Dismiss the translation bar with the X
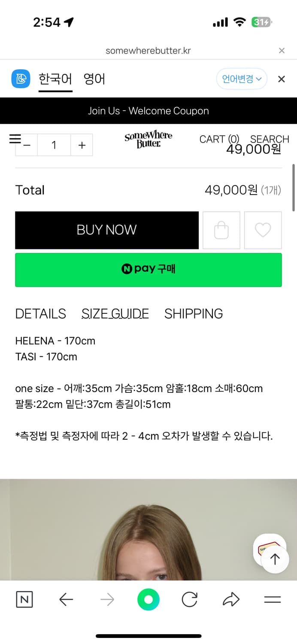Viewport: 297px width, 644px height. coord(281,79)
